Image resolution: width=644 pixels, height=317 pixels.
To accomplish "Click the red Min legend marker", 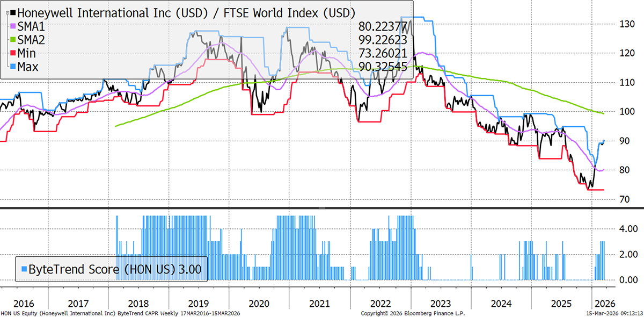I will click(13, 53).
